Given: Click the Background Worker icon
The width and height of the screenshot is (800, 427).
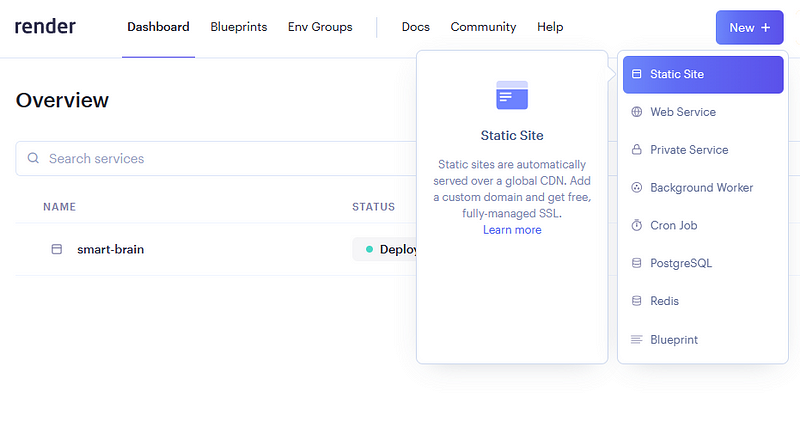Looking at the screenshot, I should coord(636,187).
